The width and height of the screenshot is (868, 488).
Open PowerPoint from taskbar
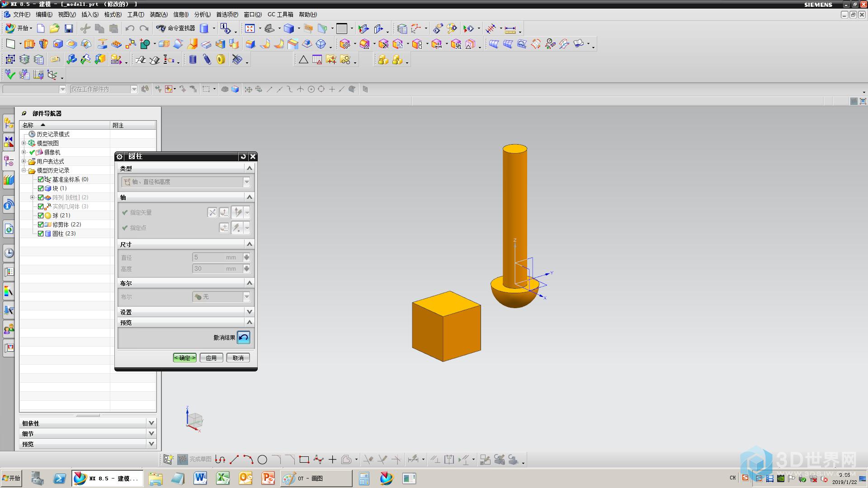(268, 478)
